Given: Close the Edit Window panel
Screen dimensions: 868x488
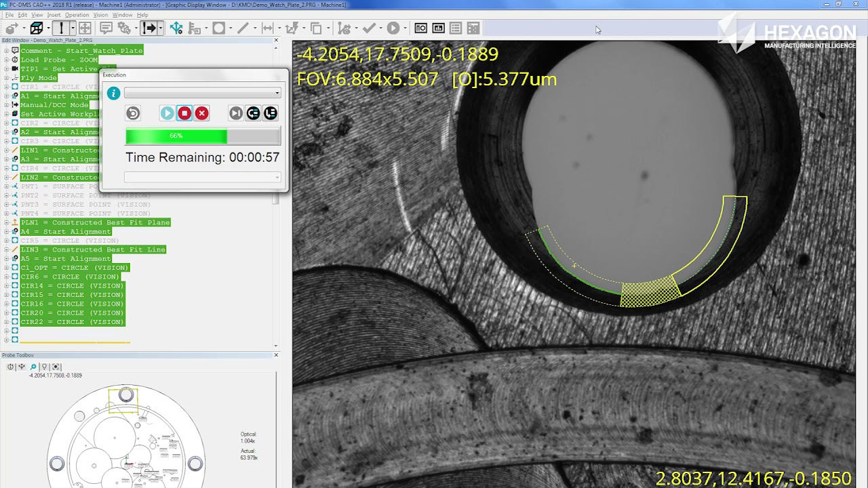Looking at the screenshot, I should (276, 40).
